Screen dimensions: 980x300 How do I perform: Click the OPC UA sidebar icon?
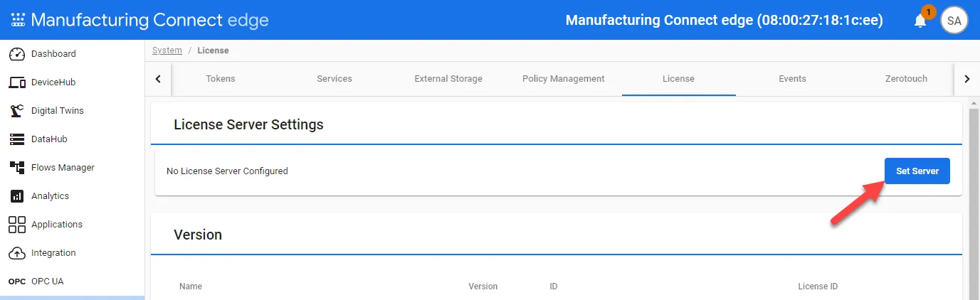click(17, 282)
